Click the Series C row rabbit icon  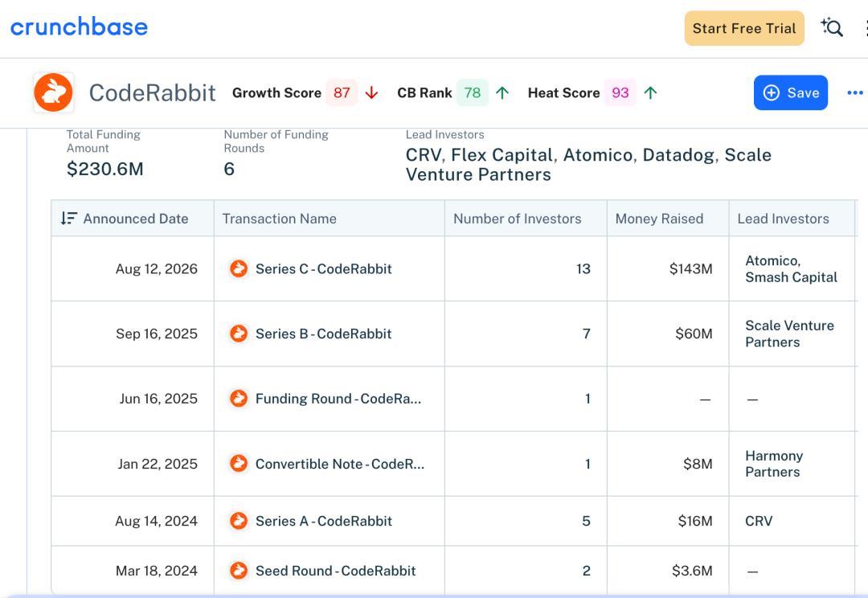point(239,268)
